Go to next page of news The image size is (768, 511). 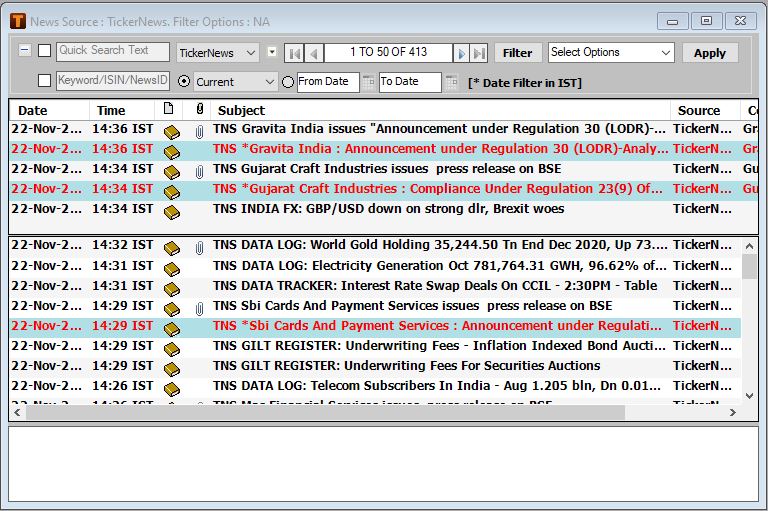coord(460,53)
